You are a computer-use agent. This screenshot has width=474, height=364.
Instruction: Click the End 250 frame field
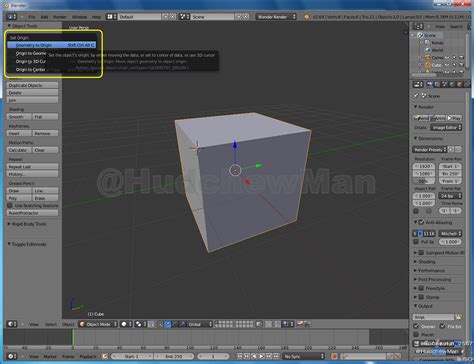(173, 356)
